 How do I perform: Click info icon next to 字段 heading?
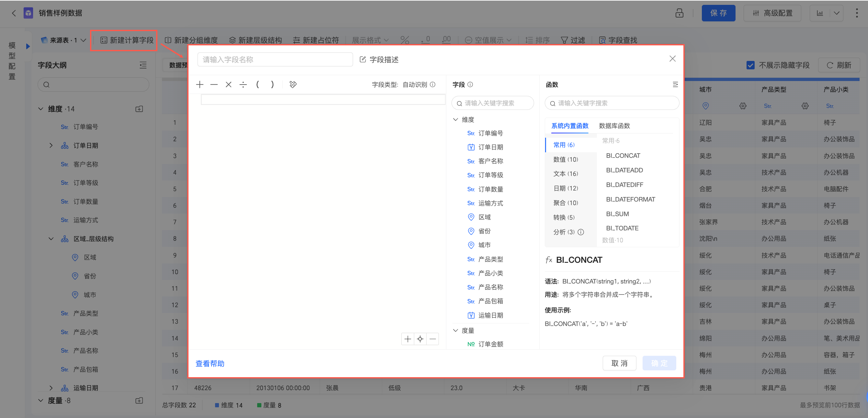(x=470, y=85)
